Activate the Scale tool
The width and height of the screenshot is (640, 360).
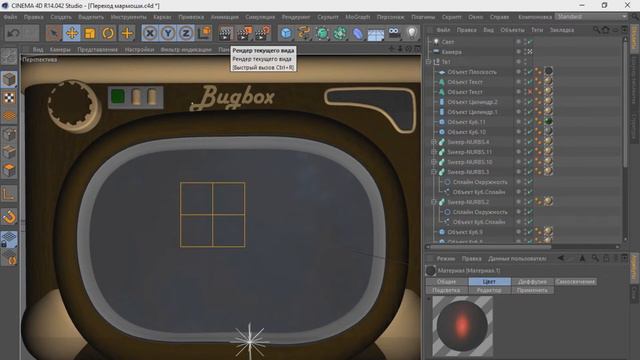[90, 33]
